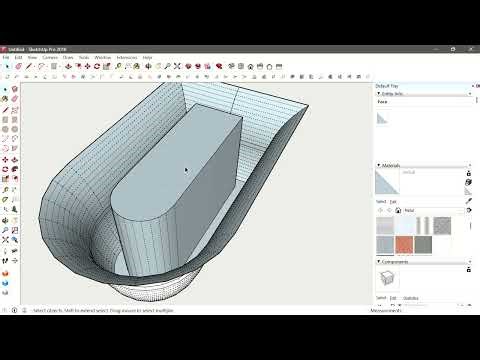Switch to Materials Select tab
480x360 pixels.
(381, 202)
